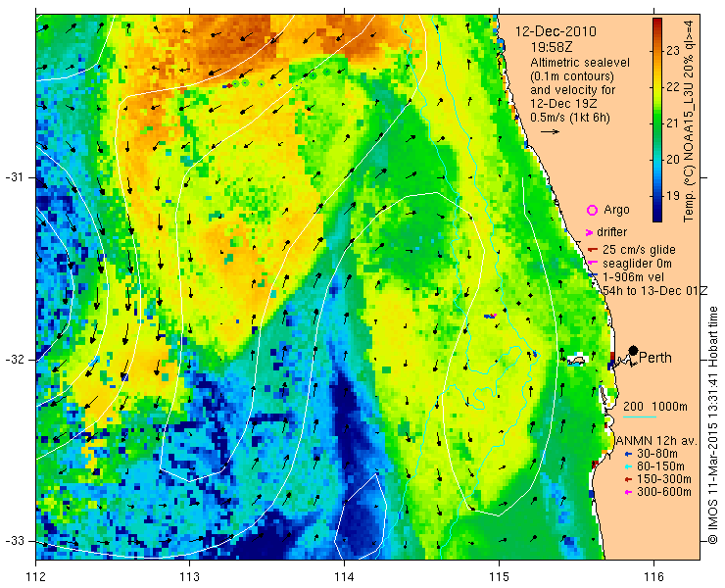The width and height of the screenshot is (725, 588).
Task: Click the longitude axis label 116
Action: [653, 577]
